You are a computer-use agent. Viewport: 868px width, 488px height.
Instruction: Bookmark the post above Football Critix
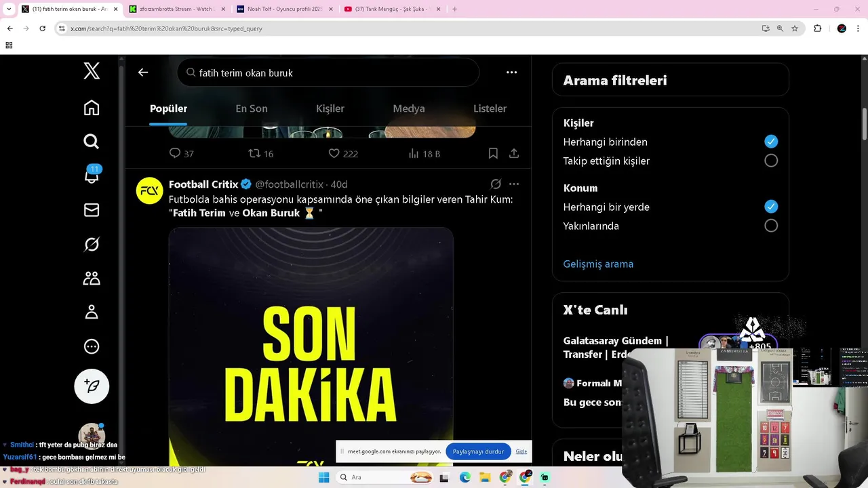pyautogui.click(x=493, y=154)
